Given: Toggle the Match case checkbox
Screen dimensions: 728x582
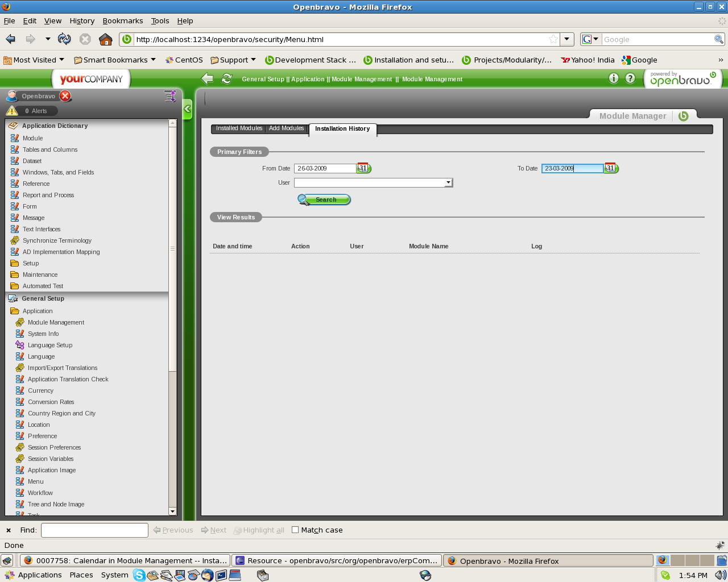Looking at the screenshot, I should tap(295, 530).
